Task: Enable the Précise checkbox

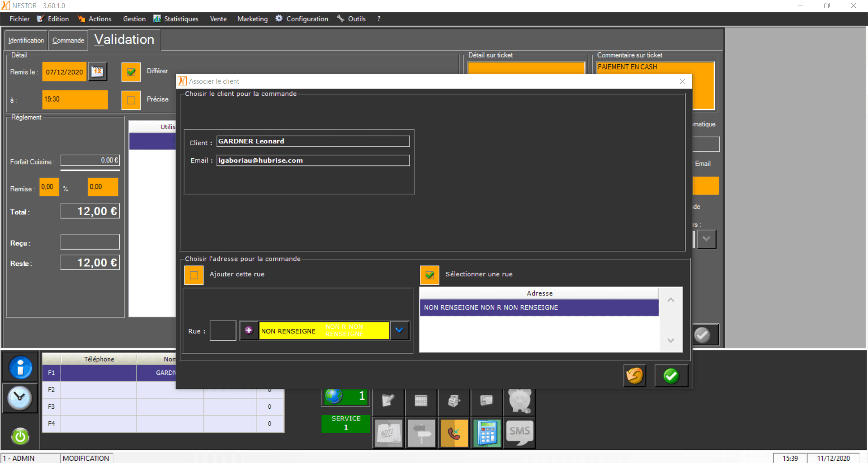Action: coord(131,100)
